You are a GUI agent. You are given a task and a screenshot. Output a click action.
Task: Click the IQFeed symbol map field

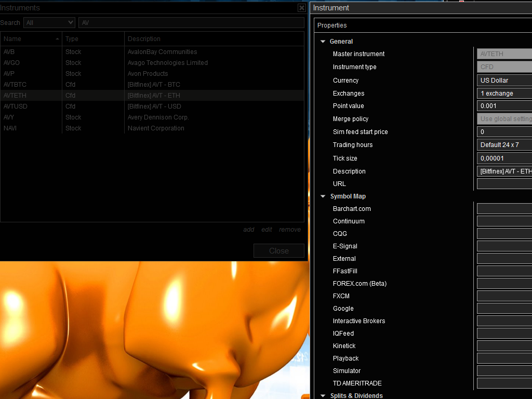click(504, 334)
